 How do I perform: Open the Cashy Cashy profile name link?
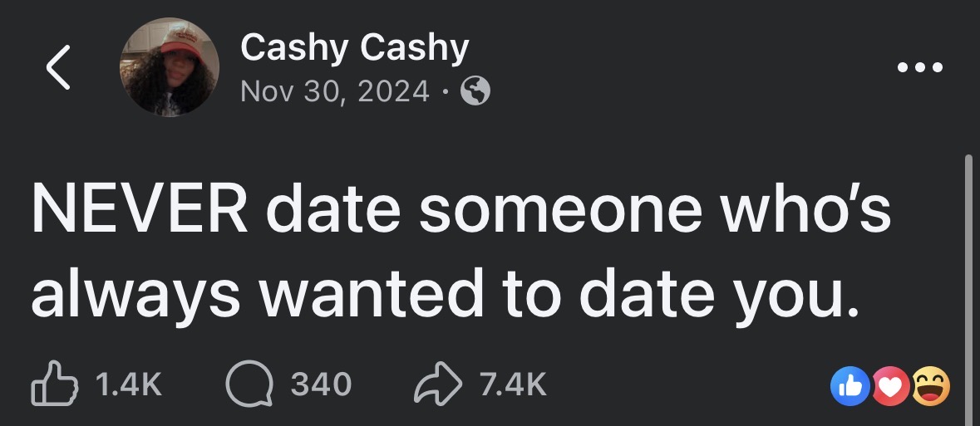(354, 49)
